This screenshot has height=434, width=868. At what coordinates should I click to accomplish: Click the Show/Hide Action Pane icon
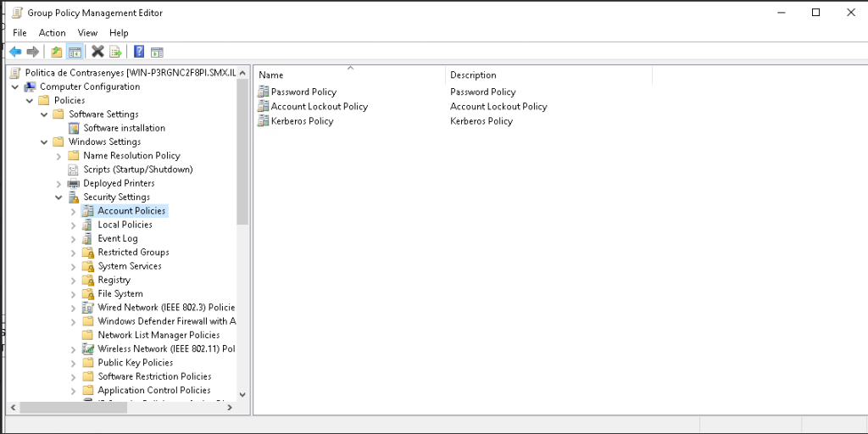coord(157,52)
